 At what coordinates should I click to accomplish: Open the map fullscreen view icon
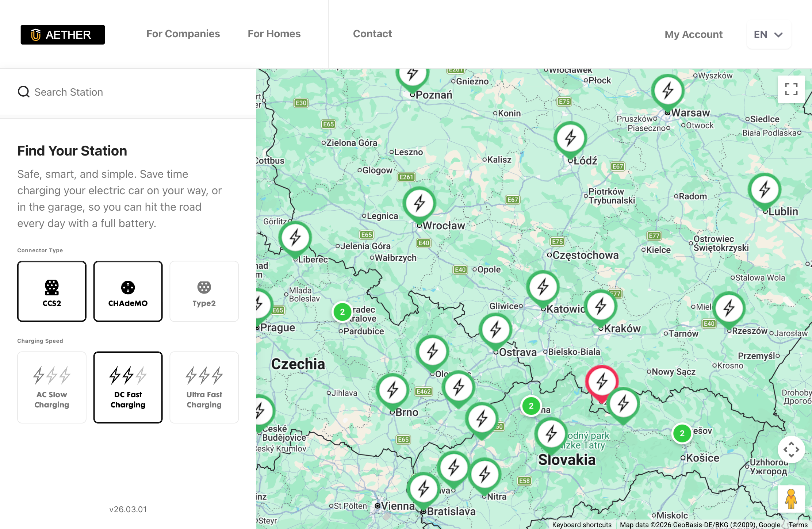(x=791, y=89)
